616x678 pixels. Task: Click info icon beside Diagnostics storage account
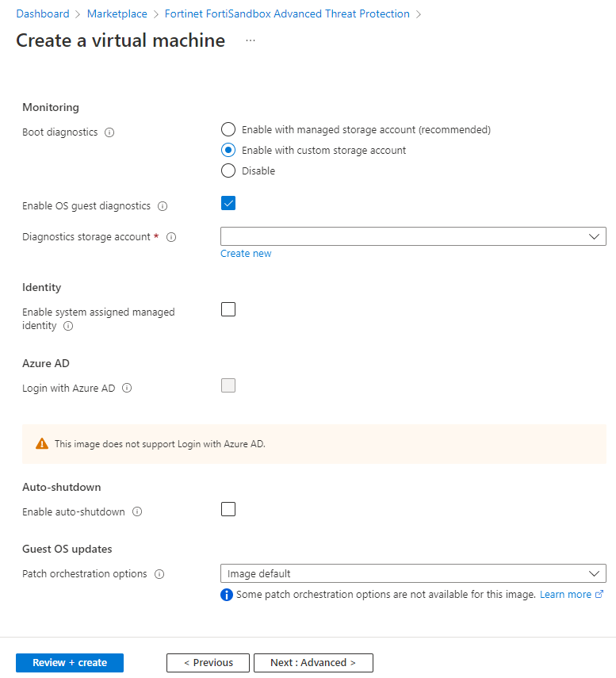coord(171,237)
